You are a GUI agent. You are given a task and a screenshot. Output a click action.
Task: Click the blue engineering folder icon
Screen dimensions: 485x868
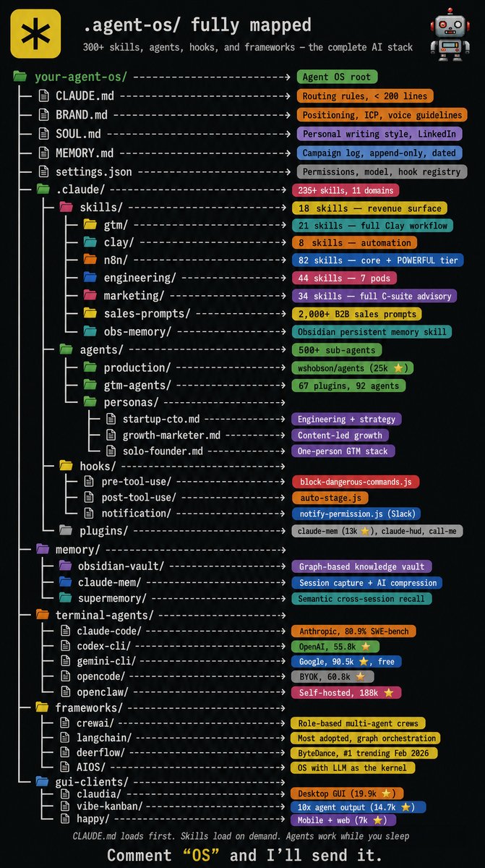tap(90, 278)
